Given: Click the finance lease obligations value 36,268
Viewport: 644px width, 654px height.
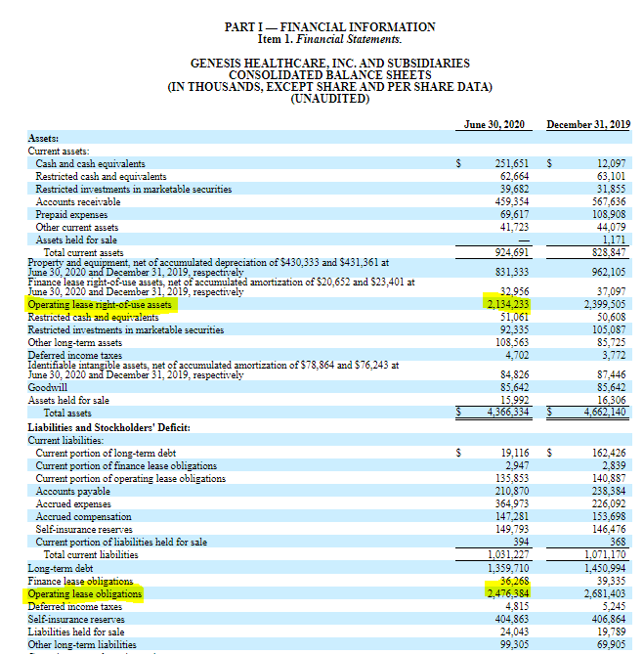Looking at the screenshot, I should [514, 581].
